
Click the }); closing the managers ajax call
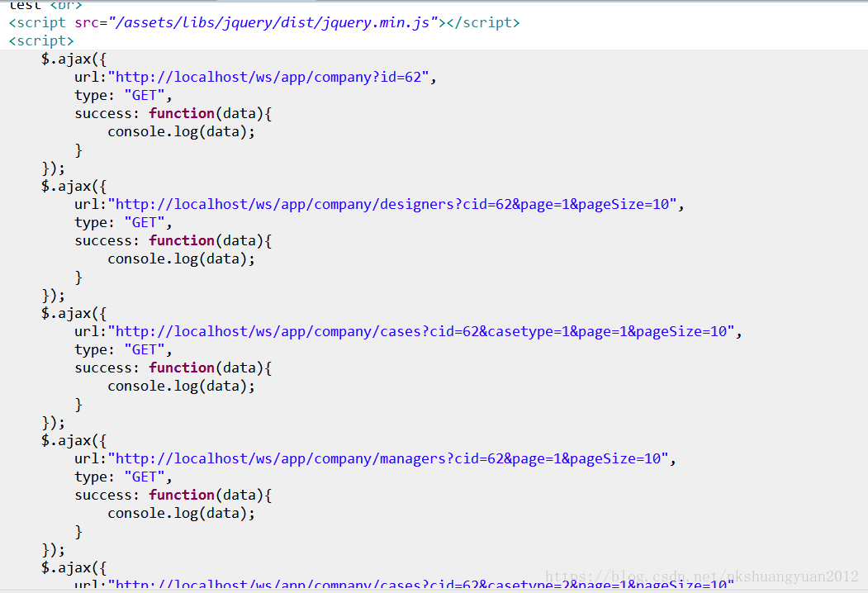click(54, 550)
